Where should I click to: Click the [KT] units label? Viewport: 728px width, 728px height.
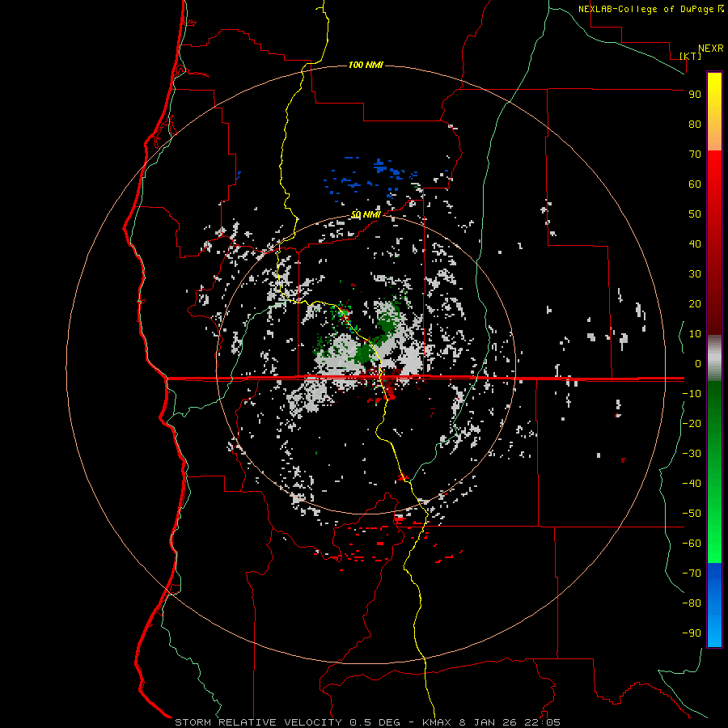(691, 56)
